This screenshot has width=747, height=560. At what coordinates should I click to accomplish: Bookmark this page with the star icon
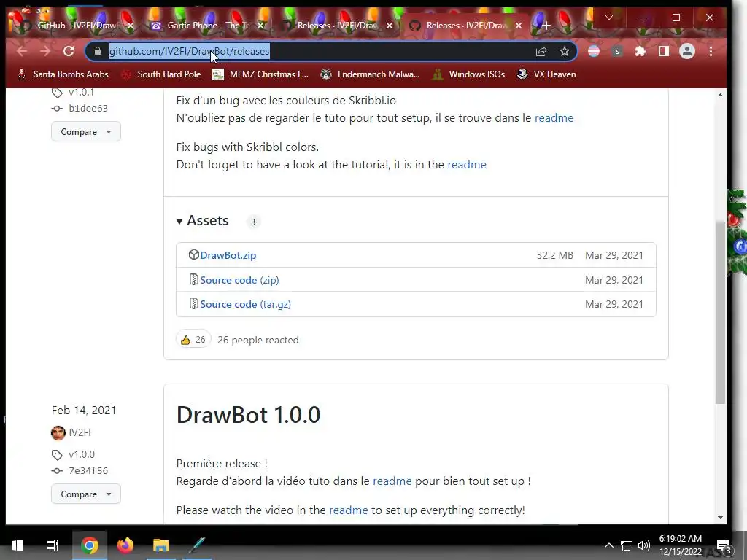(565, 51)
